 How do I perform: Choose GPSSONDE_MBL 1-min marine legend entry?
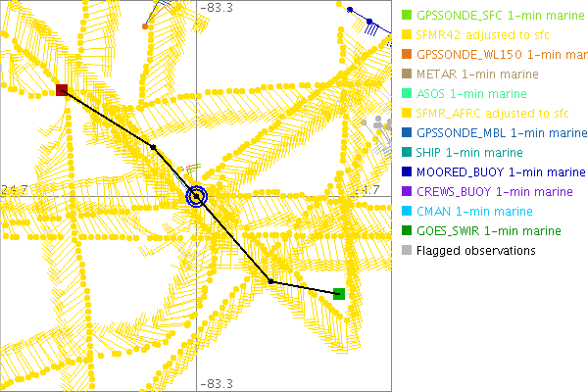(501, 133)
